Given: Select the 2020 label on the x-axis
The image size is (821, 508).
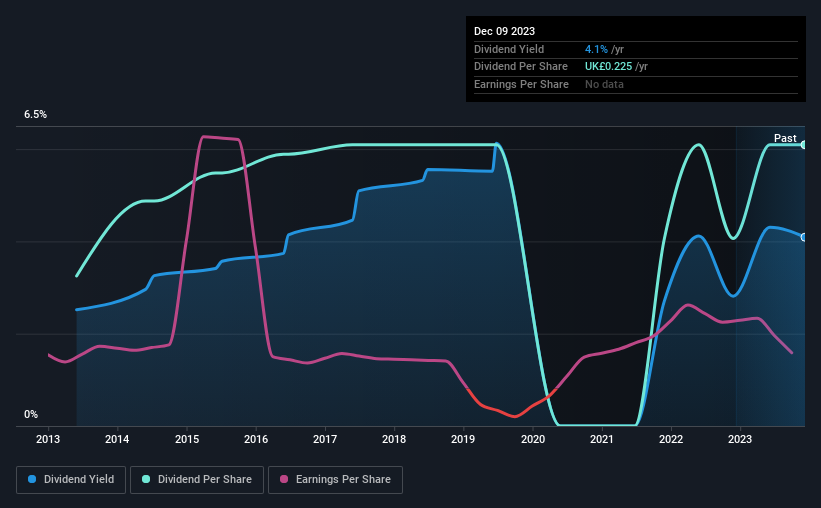Looking at the screenshot, I should (x=533, y=439).
